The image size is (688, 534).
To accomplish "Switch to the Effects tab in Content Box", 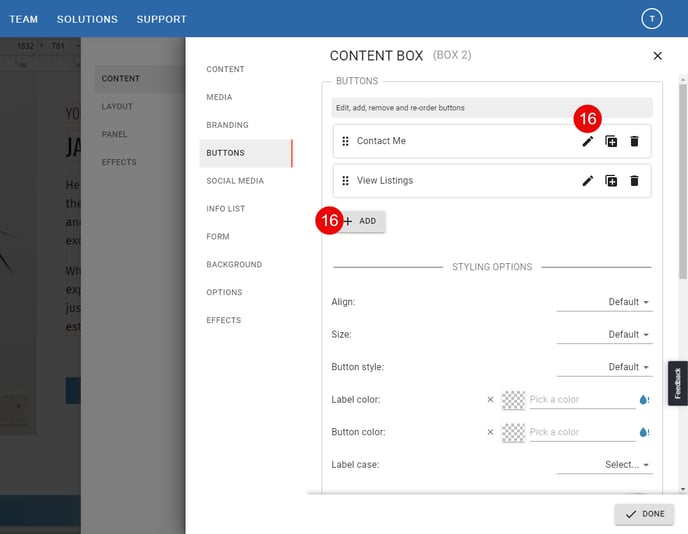I will pyautogui.click(x=246, y=320).
